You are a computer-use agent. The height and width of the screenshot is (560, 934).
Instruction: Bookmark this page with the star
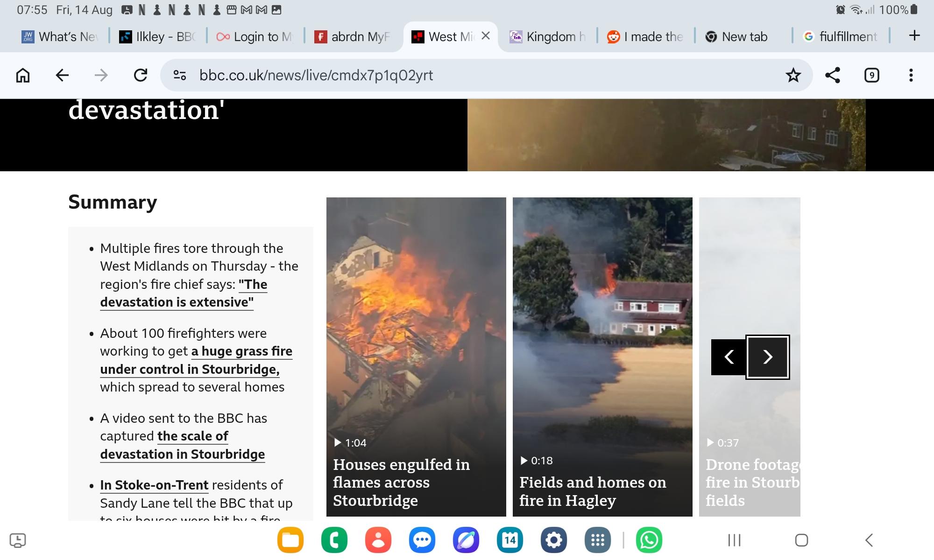click(x=793, y=75)
